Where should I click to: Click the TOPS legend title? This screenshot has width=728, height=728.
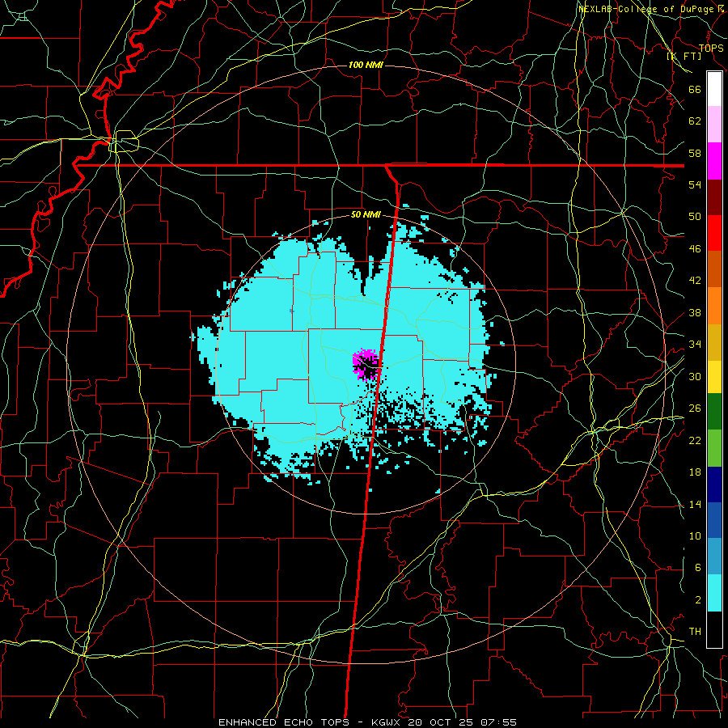coord(711,49)
